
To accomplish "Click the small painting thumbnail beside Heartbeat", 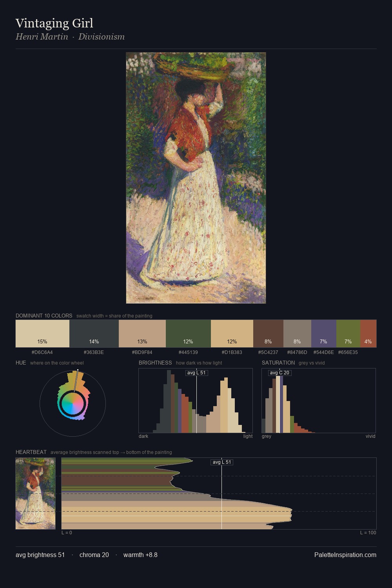I will 36,494.
